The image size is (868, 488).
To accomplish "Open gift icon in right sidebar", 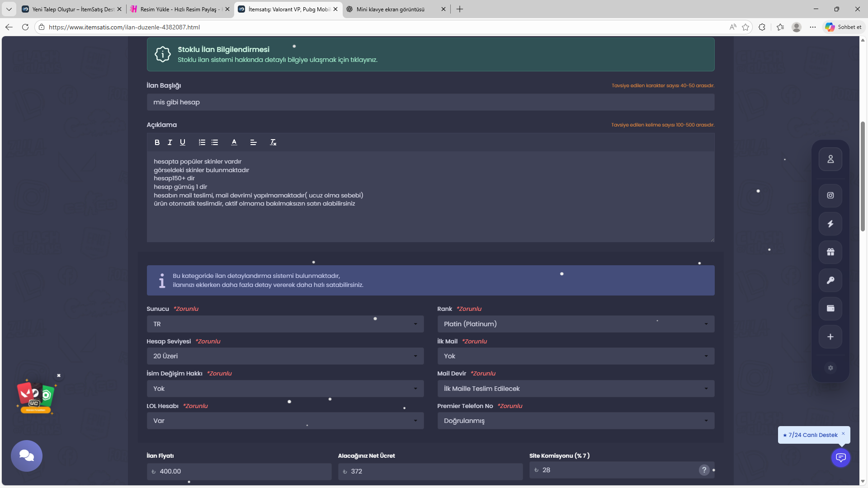I will click(x=830, y=252).
